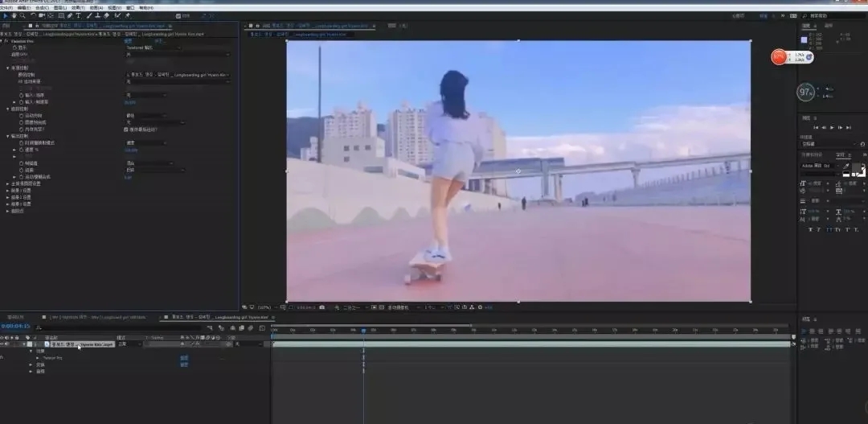868x424 pixels.
Task: Switch to the 音频 tab beside 信息
Action: [x=829, y=26]
